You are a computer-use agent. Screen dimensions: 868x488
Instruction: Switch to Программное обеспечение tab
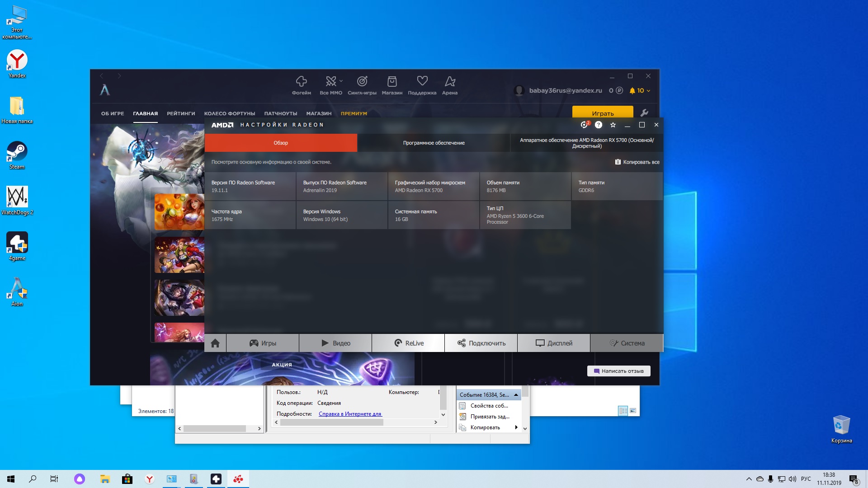pyautogui.click(x=434, y=143)
